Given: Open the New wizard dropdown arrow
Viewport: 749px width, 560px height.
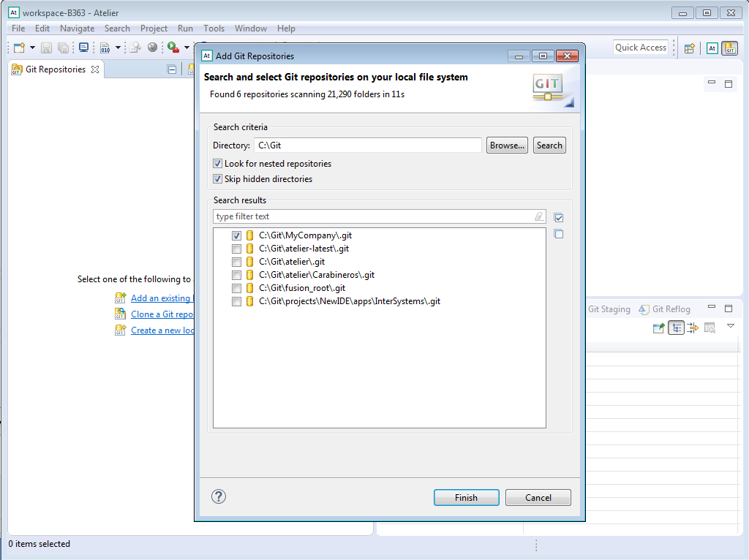Looking at the screenshot, I should [x=32, y=48].
